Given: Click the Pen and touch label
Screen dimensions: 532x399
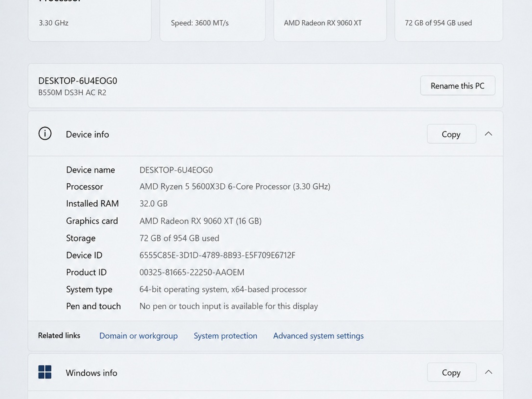Looking at the screenshot, I should click(93, 306).
